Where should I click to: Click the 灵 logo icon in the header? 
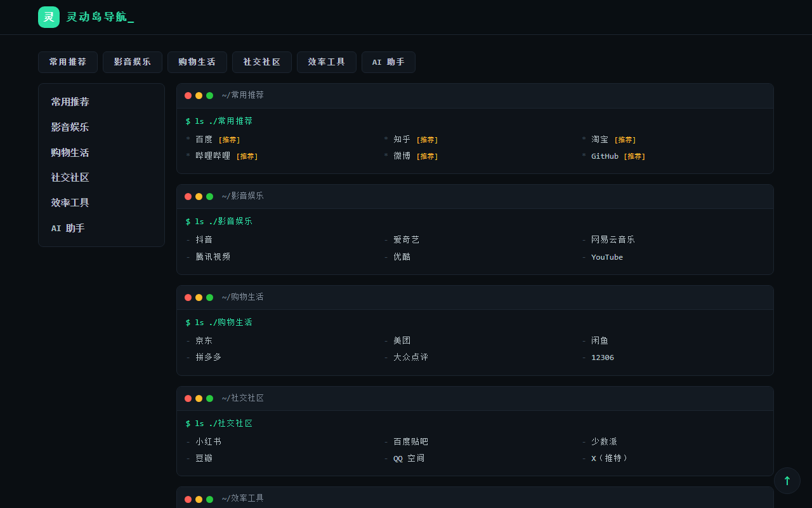click(49, 17)
